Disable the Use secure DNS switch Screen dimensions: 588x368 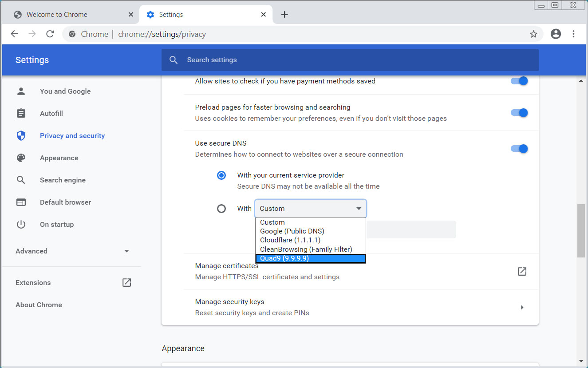(519, 149)
